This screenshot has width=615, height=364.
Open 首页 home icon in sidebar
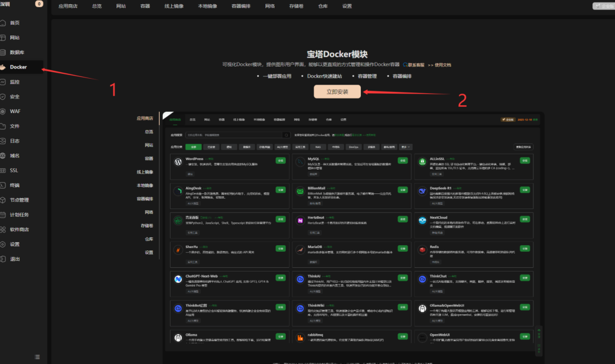(x=4, y=23)
